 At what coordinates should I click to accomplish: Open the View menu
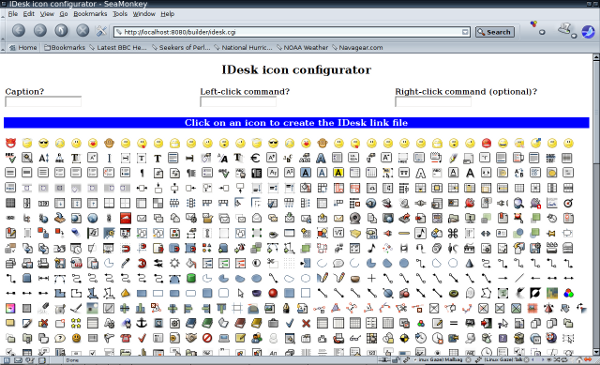pos(47,14)
